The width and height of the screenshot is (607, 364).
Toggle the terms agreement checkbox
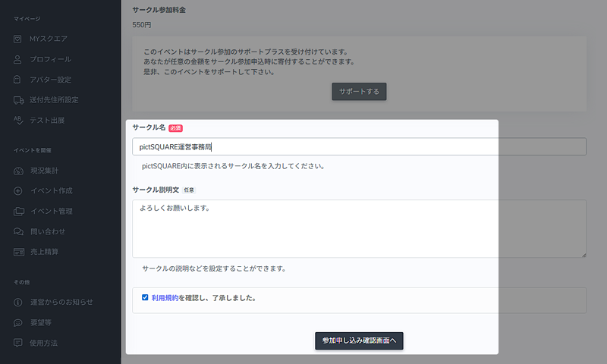tap(145, 298)
